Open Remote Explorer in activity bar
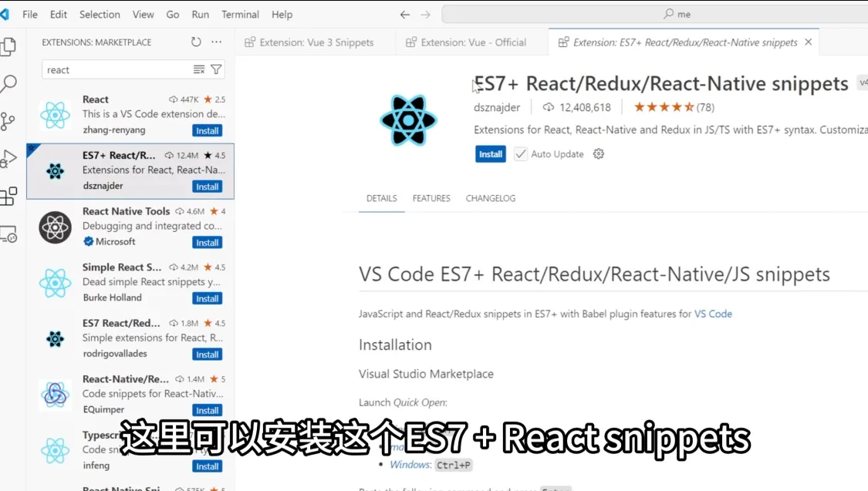Image resolution: width=868 pixels, height=491 pixels. (x=8, y=234)
